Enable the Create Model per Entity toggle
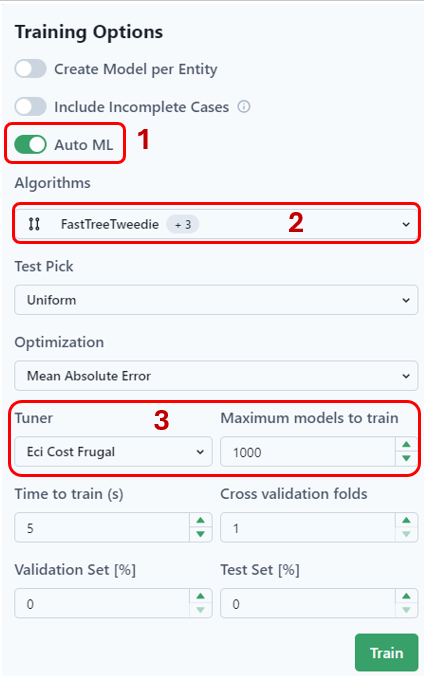The height and width of the screenshot is (676, 424). coord(30,69)
